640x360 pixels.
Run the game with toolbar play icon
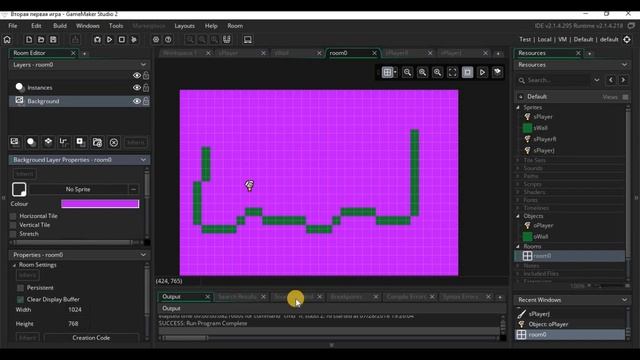(x=109, y=40)
